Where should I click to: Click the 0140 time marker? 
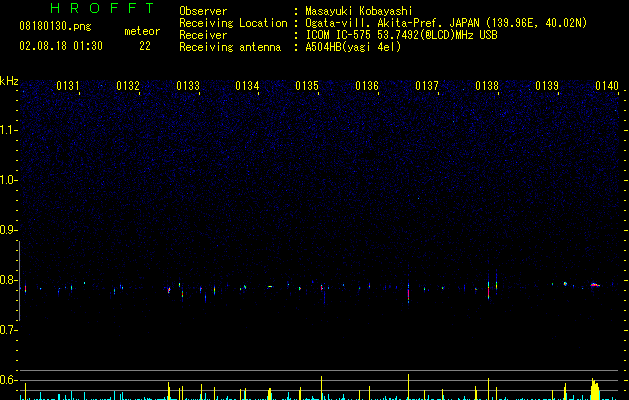[607, 86]
